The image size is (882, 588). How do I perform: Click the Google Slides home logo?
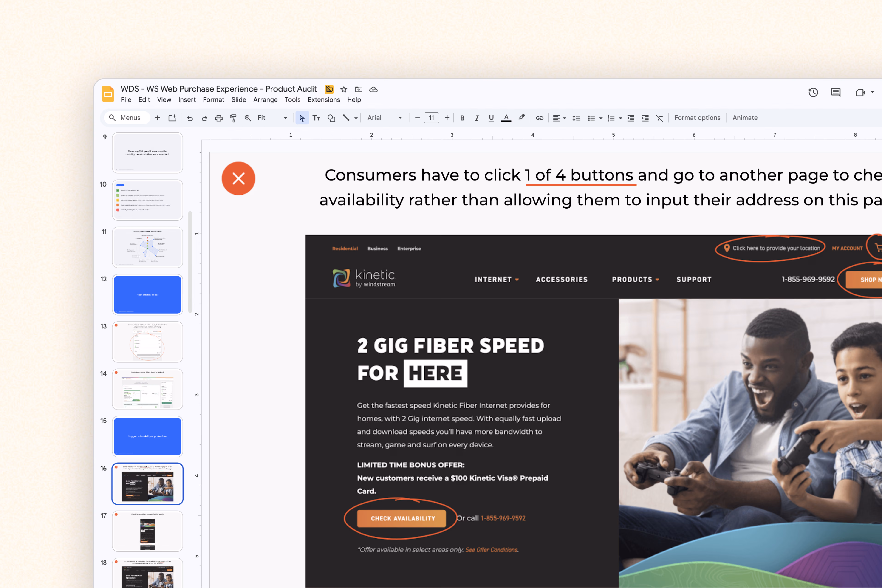coord(108,93)
